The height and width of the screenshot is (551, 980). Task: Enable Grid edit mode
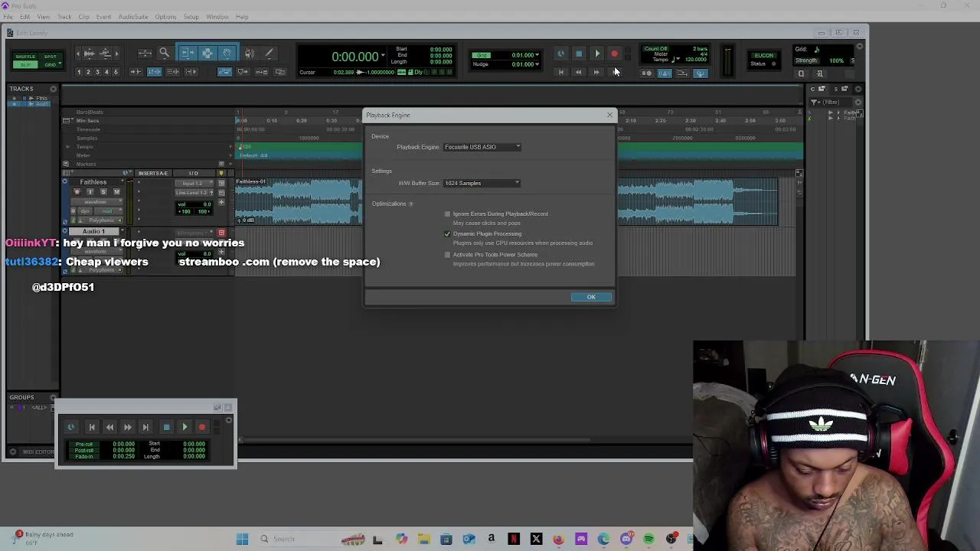click(50, 65)
